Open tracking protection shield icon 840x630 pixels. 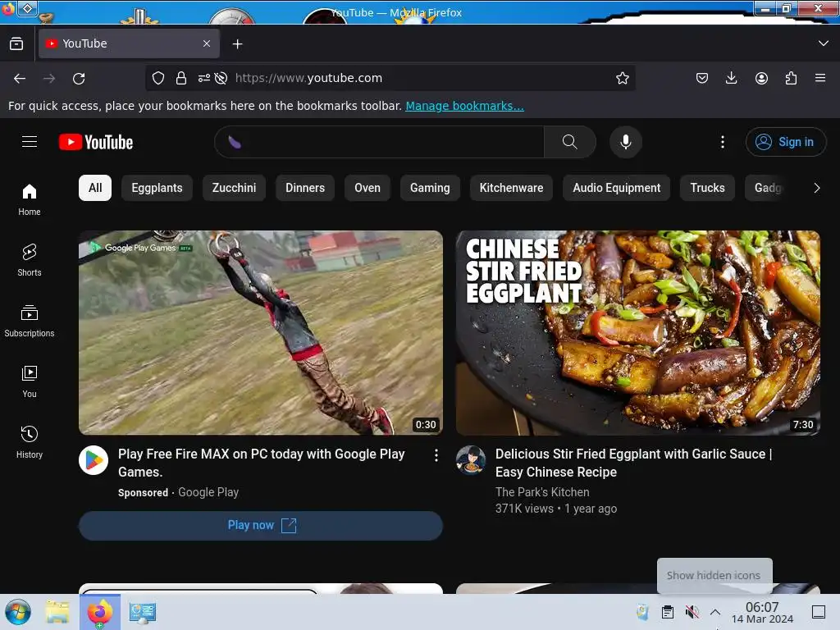click(x=158, y=78)
